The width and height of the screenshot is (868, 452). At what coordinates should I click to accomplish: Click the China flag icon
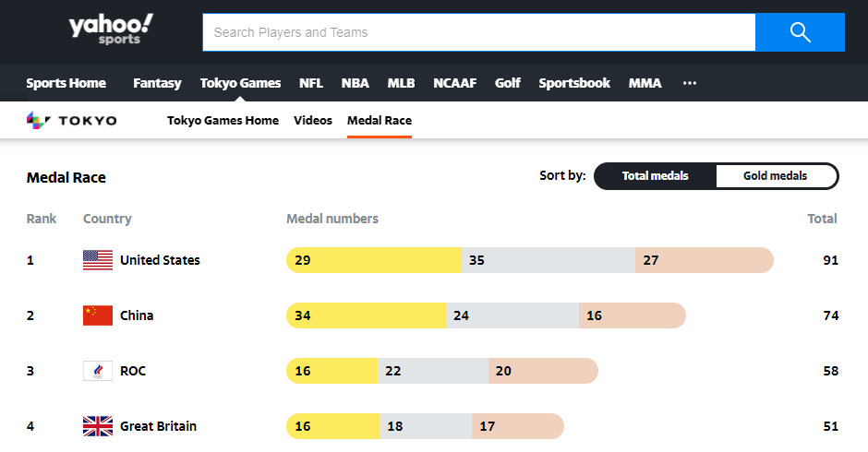(x=98, y=315)
